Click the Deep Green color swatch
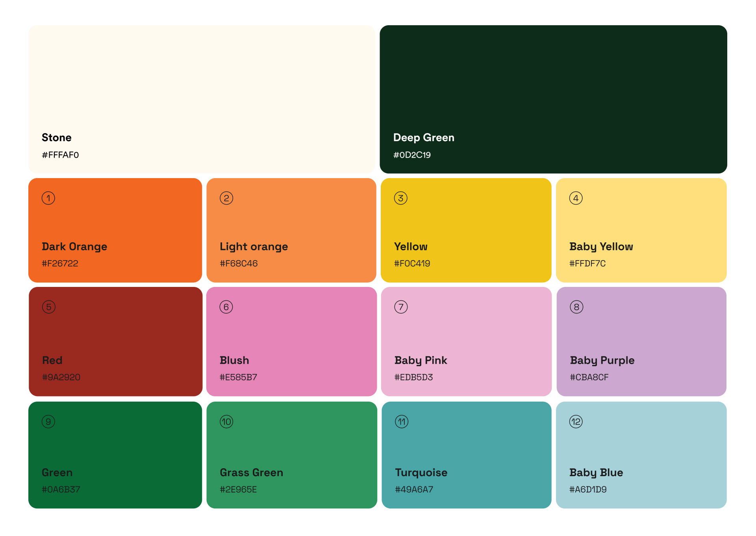756x536 pixels. pos(553,99)
